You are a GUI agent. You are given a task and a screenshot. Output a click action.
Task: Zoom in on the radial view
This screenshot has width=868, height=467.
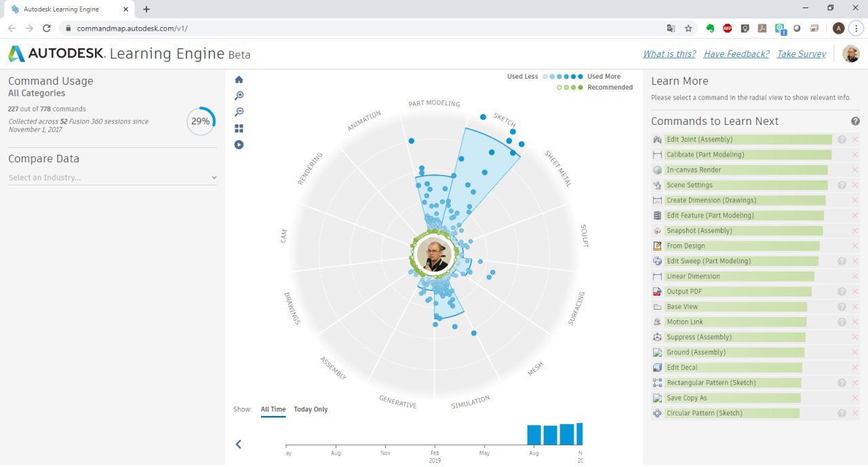[239, 96]
